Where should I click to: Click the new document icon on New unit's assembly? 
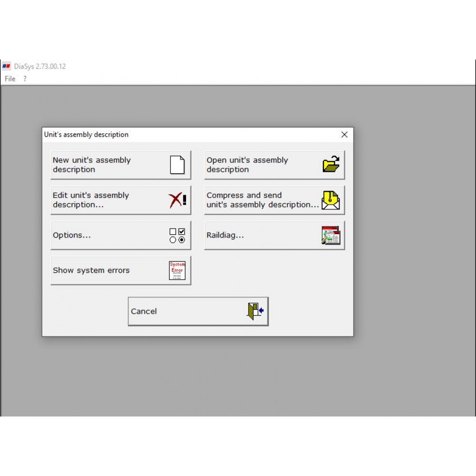177,164
